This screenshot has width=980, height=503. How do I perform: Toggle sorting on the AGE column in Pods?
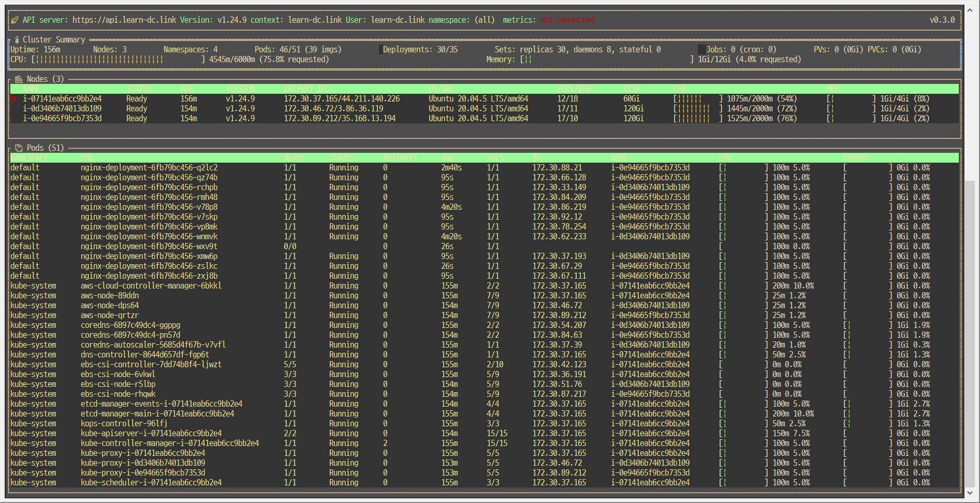tap(447, 157)
